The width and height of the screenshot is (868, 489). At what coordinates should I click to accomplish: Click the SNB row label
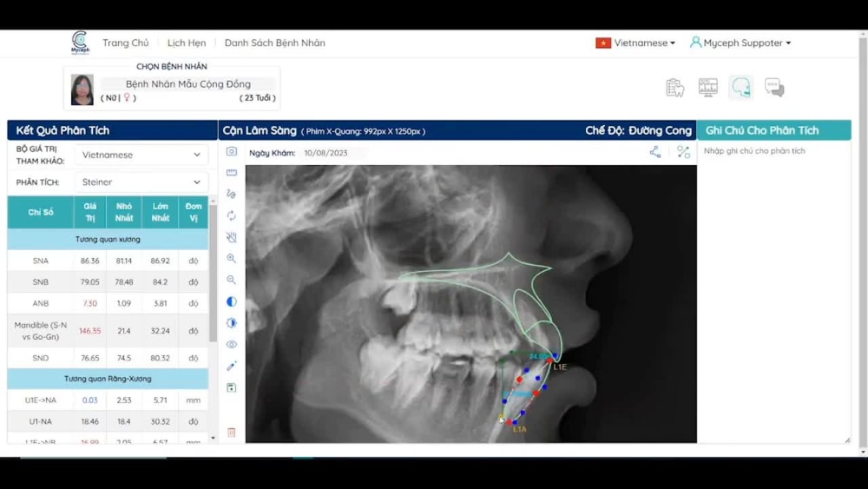(x=41, y=282)
